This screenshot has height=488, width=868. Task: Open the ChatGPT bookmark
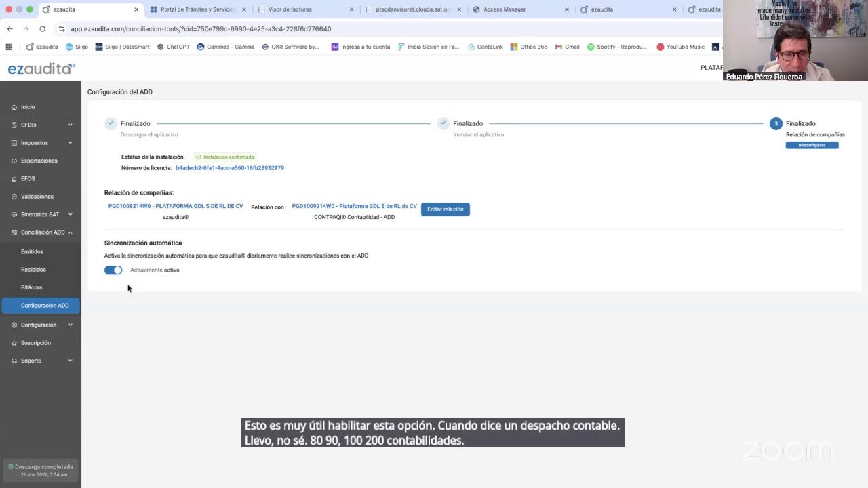click(x=173, y=47)
